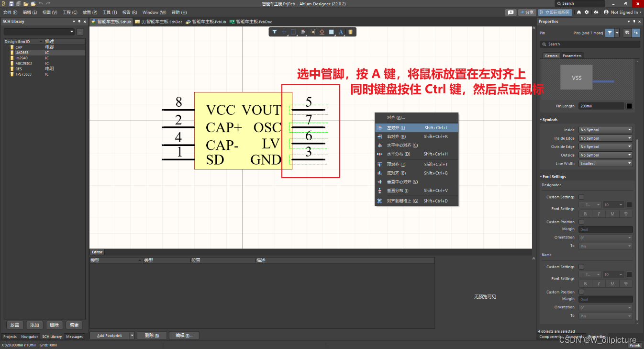
Task: Click the Save icon in title bar
Action: (x=11, y=3)
